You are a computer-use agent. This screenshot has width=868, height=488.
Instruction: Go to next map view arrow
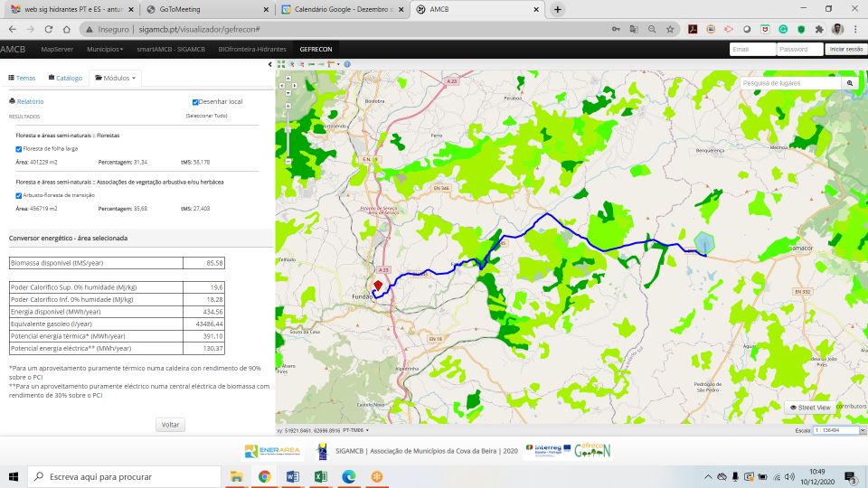pyautogui.click(x=321, y=65)
